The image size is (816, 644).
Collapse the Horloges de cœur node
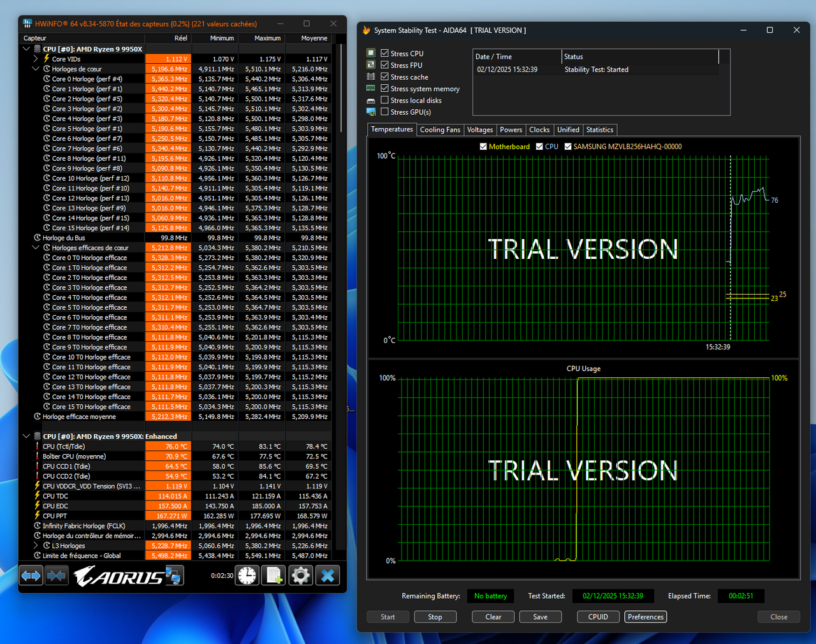[x=36, y=69]
